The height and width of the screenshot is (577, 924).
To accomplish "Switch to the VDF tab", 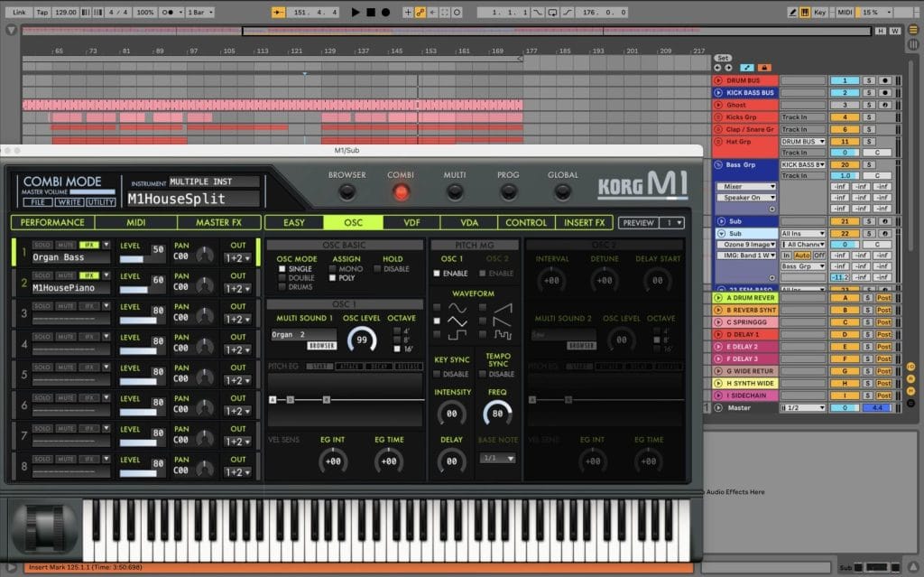I will (x=411, y=222).
